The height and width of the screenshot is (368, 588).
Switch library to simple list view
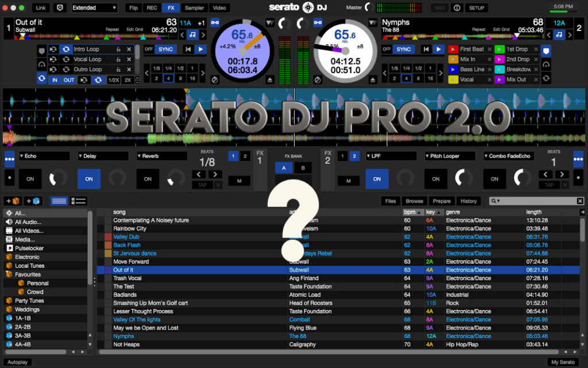59,201
